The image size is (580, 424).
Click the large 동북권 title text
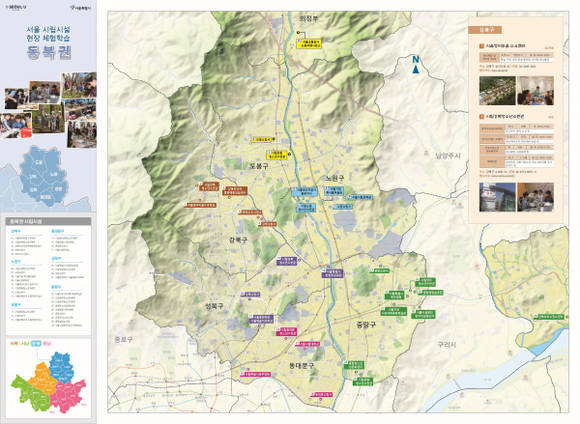click(x=48, y=53)
